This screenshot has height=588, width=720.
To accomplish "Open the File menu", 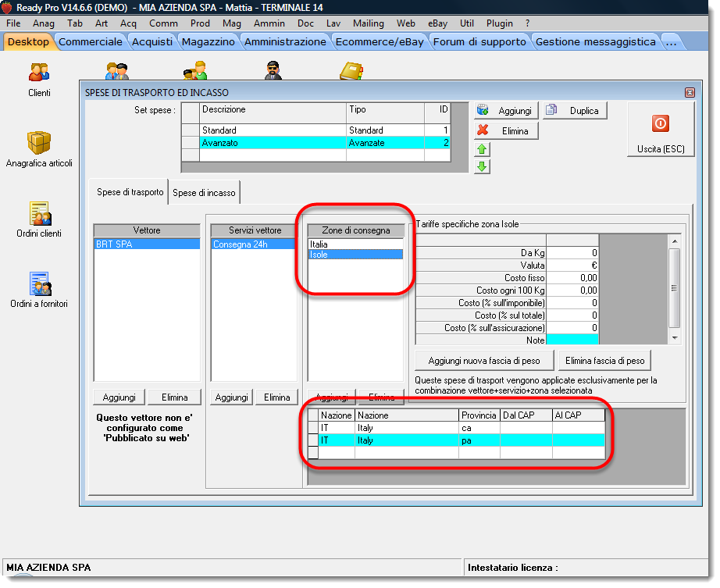I will pyautogui.click(x=13, y=23).
